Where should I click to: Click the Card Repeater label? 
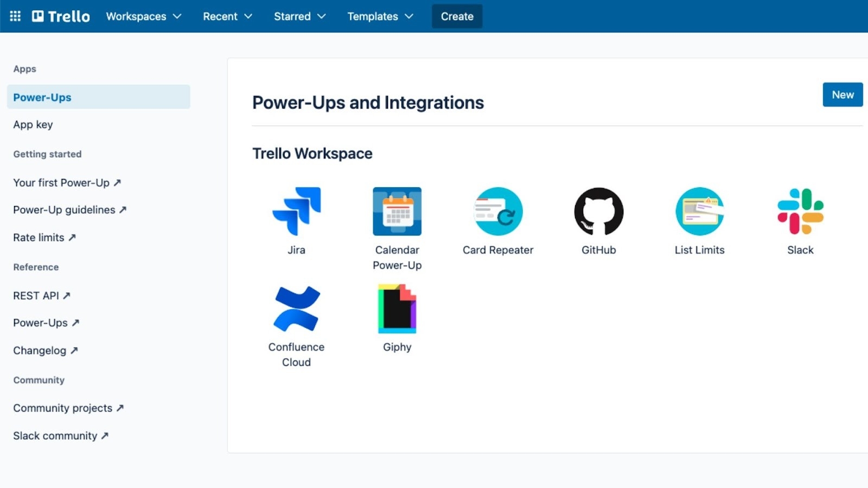[x=498, y=250]
